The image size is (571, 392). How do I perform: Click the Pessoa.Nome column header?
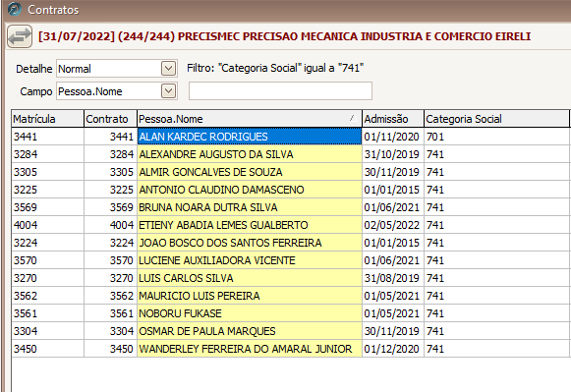click(250, 119)
